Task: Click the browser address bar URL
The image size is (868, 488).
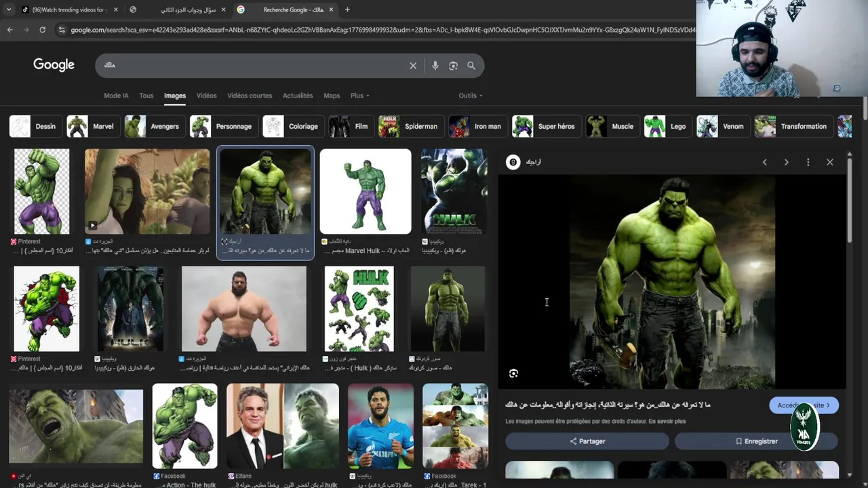Action: click(382, 30)
